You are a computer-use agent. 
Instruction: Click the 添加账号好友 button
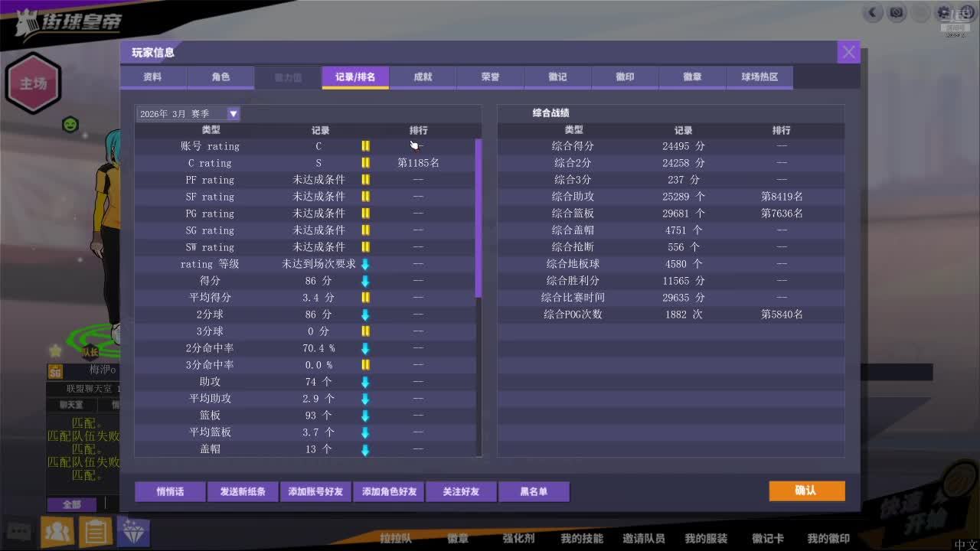[315, 491]
